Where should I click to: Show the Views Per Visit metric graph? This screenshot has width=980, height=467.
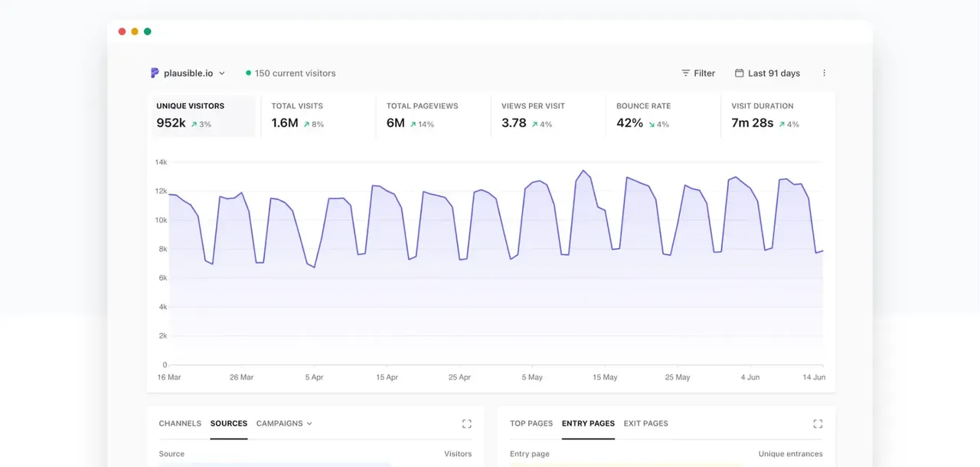pos(547,116)
